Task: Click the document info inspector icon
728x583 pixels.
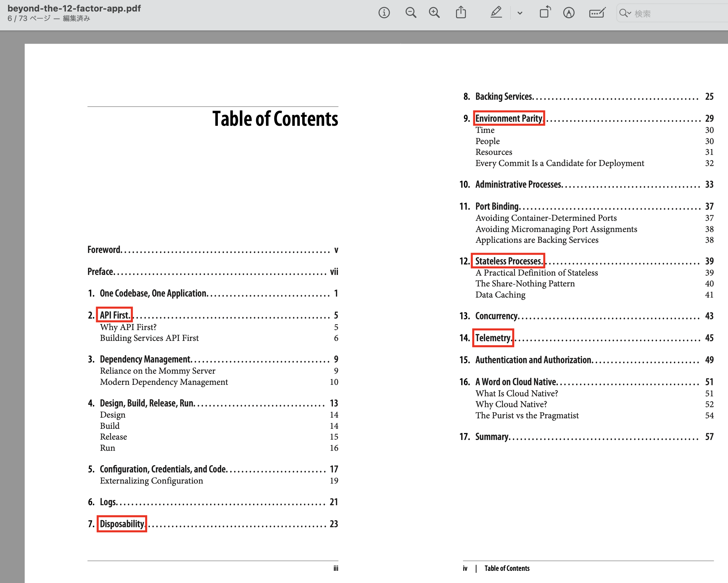Action: (x=384, y=13)
